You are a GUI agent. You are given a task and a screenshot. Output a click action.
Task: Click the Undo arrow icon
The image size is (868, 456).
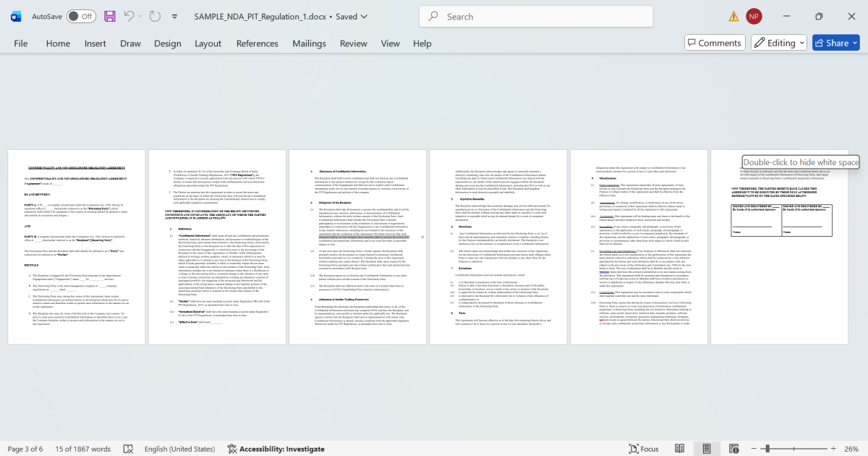[129, 16]
